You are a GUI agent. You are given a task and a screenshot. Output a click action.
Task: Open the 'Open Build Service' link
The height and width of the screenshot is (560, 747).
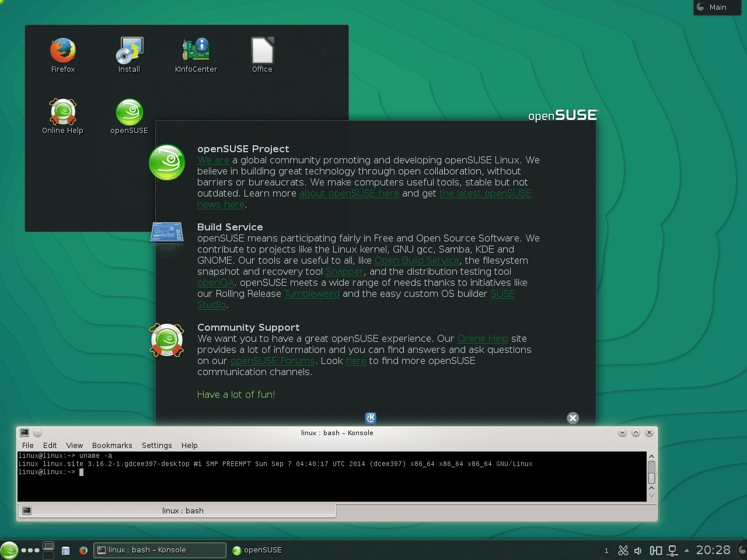417,260
